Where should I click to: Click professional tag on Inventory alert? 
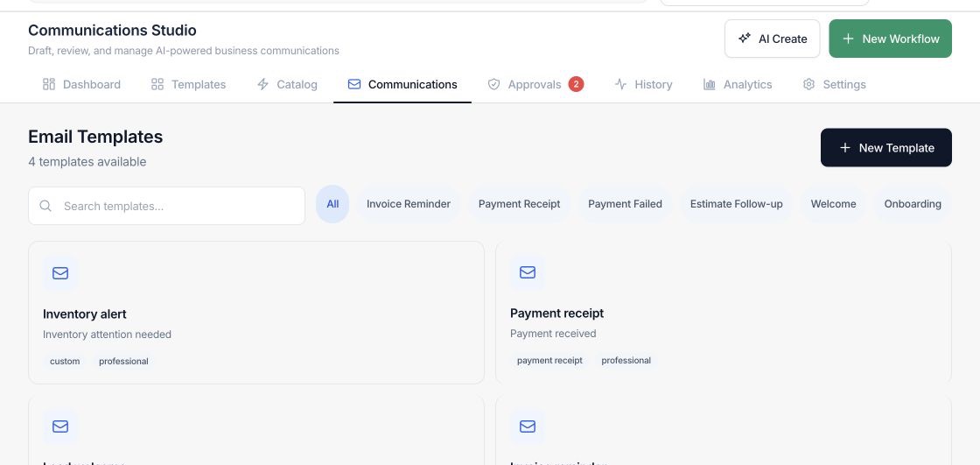123,361
